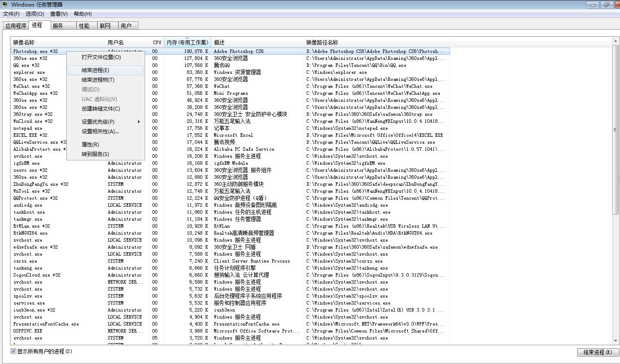This screenshot has width=620, height=364.
Task: Select the services.exe process row
Action: click(230, 303)
